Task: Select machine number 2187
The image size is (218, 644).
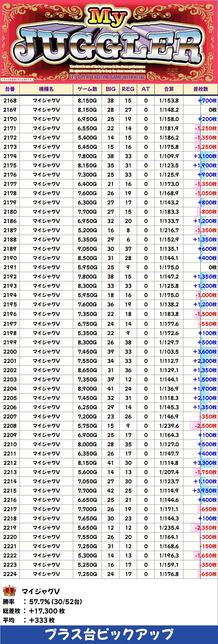Action: pyautogui.click(x=10, y=230)
